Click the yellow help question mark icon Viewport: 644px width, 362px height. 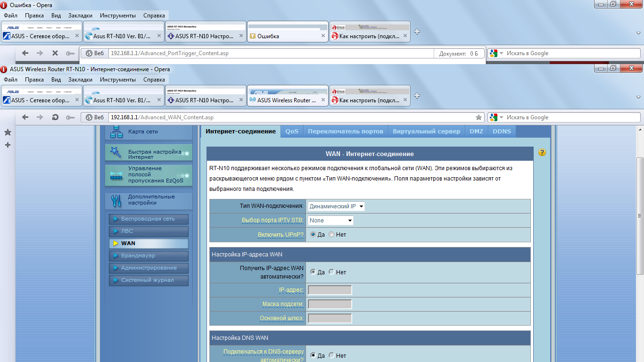(x=542, y=152)
